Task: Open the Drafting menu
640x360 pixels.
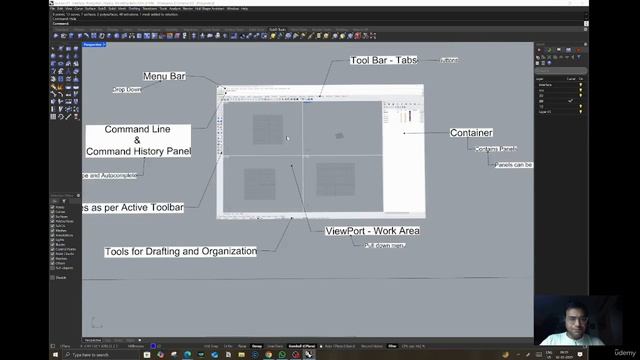Action: tap(134, 9)
